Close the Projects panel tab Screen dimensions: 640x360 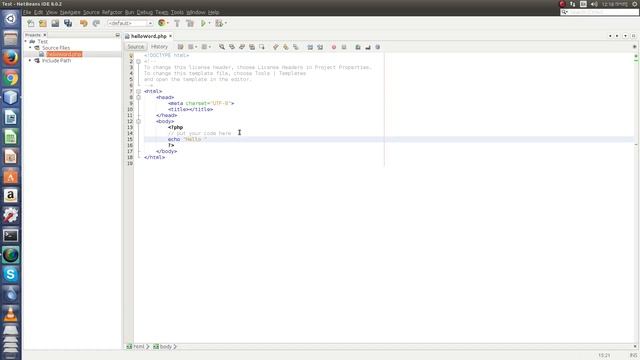(x=45, y=35)
